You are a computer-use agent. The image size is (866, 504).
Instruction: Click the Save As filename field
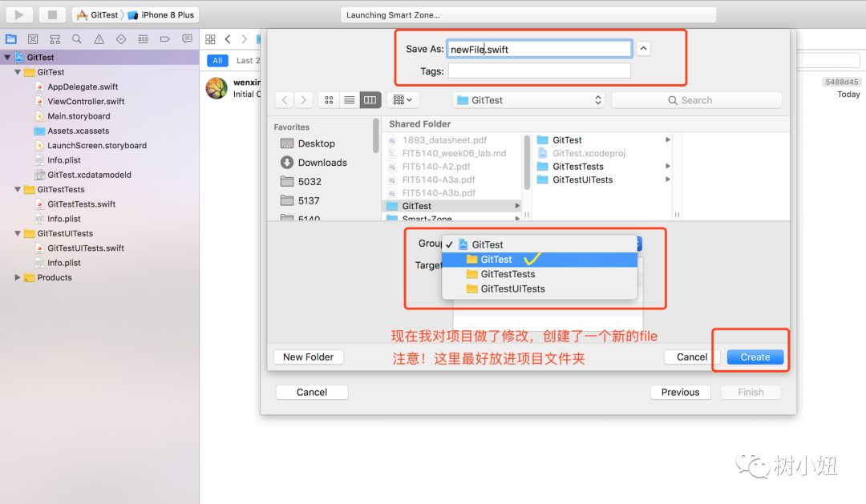[539, 49]
